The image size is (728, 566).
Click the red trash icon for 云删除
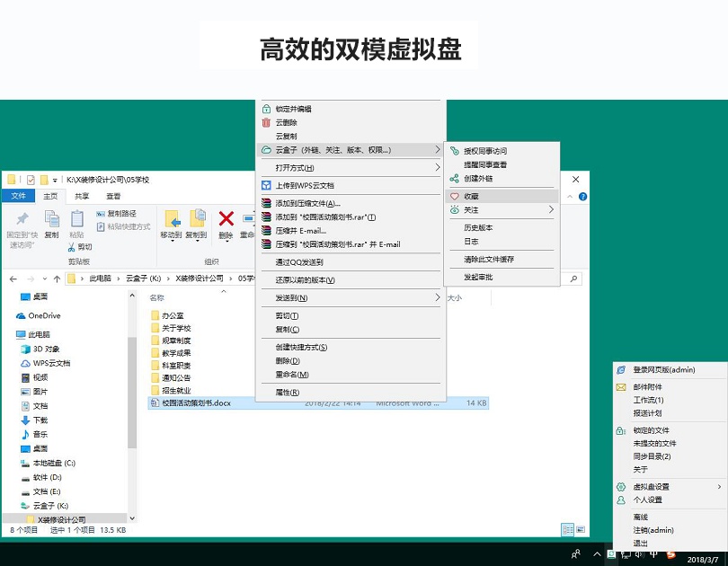(266, 122)
